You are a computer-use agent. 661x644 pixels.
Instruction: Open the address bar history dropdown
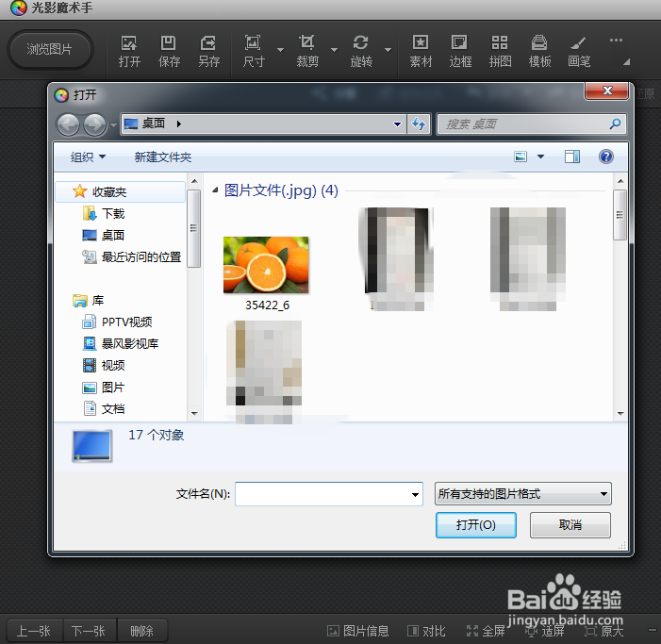pyautogui.click(x=397, y=124)
